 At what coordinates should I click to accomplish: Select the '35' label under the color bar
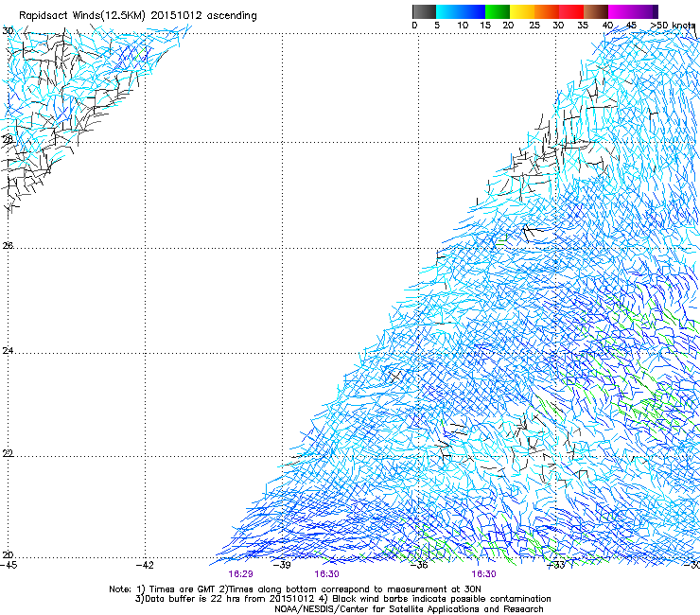tap(583, 26)
